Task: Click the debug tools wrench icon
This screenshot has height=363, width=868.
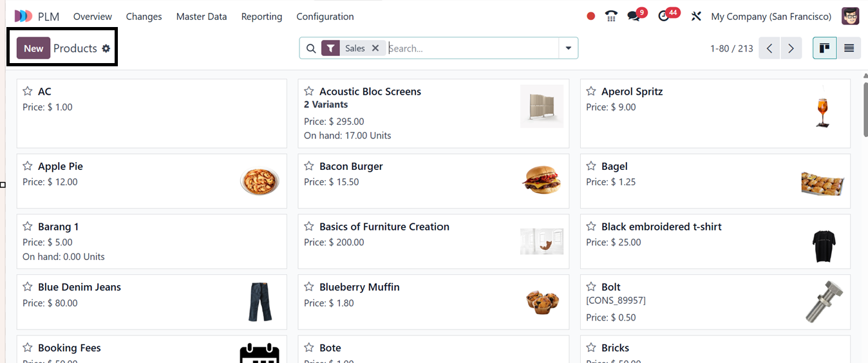Action: 696,16
